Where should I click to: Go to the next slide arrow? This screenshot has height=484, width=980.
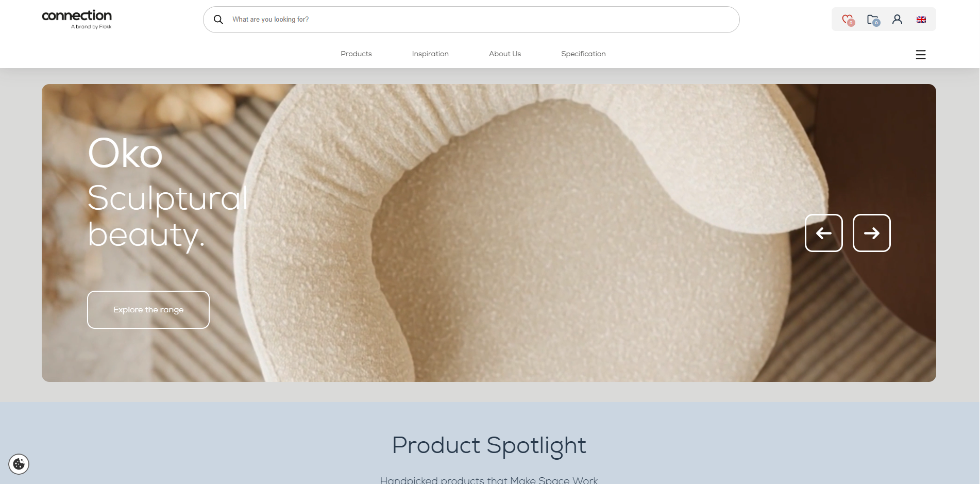[x=872, y=233]
